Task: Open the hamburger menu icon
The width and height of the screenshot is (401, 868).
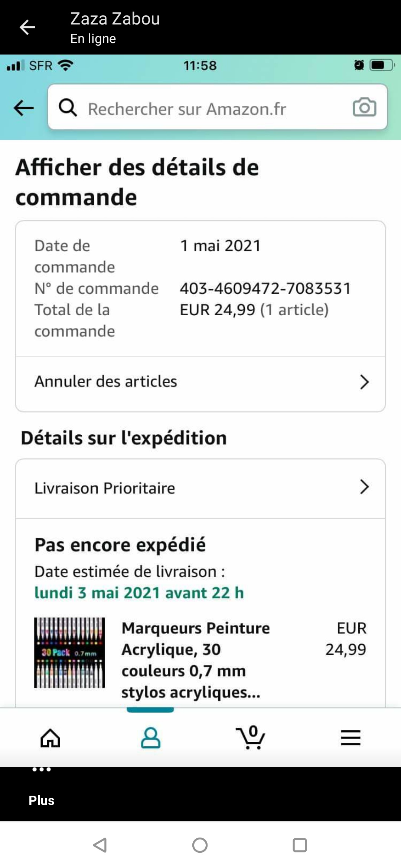Action: [351, 737]
